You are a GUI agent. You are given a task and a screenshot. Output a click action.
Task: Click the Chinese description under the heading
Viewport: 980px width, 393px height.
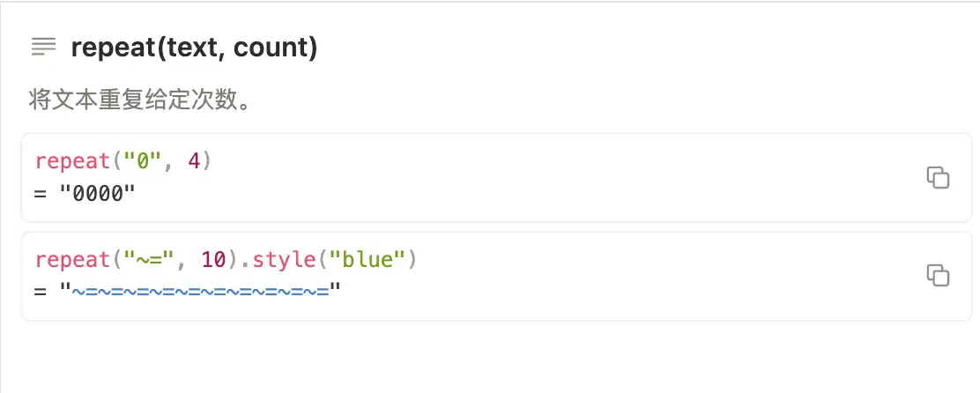coord(141,100)
